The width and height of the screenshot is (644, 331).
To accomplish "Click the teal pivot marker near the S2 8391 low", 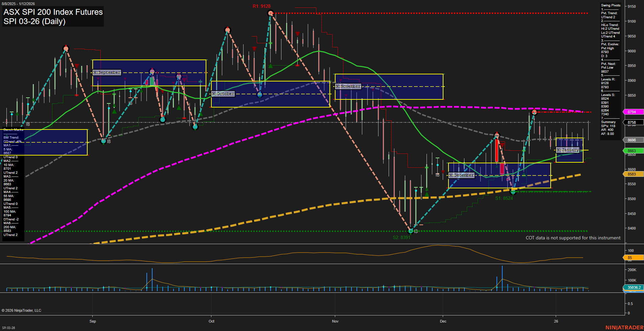I will (411, 231).
